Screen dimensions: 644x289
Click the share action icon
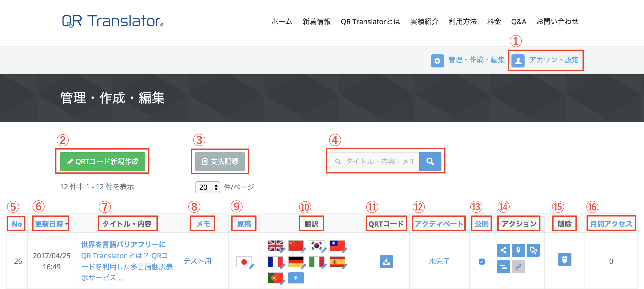[x=503, y=250]
